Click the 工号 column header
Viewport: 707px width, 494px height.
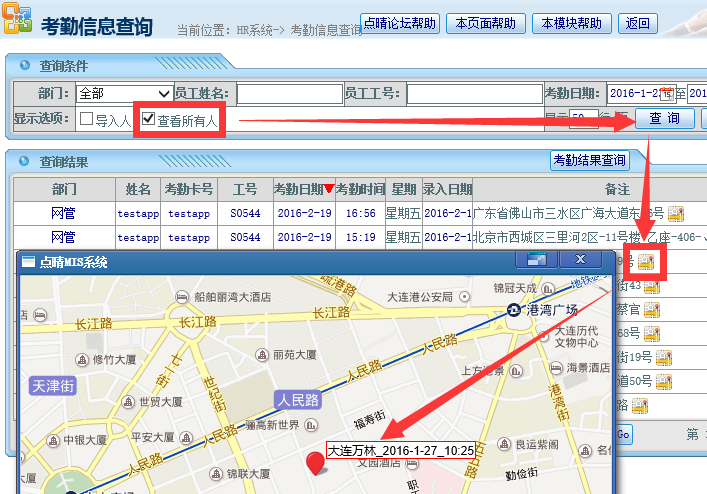coord(245,189)
